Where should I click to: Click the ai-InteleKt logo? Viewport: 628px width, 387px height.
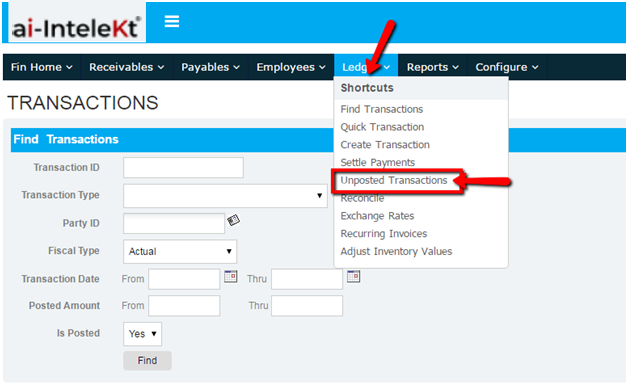point(76,23)
